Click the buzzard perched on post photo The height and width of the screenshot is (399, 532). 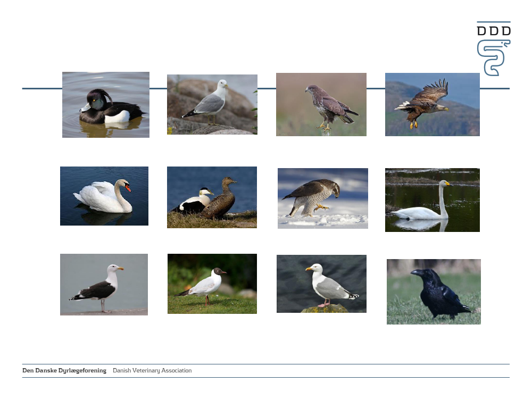point(321,104)
